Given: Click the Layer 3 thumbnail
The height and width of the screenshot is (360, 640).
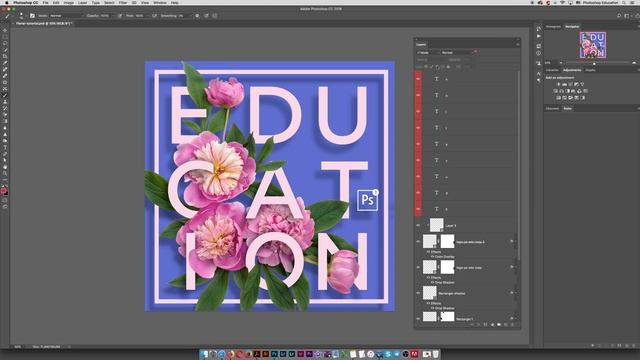Looking at the screenshot, I should [436, 225].
